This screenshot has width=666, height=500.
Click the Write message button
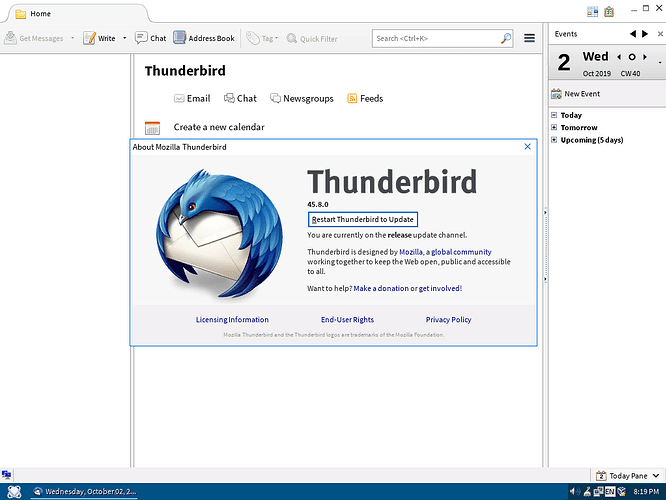coord(99,38)
